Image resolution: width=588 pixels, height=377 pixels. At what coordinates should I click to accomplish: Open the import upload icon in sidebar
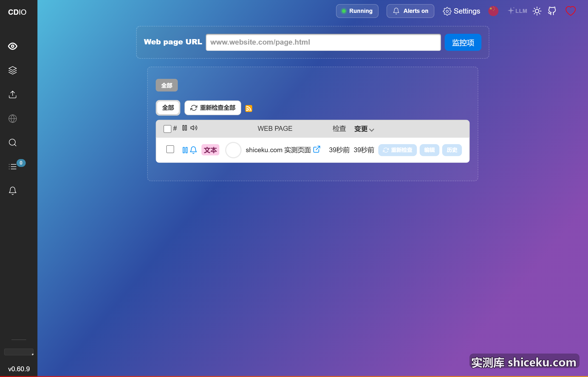(12, 94)
